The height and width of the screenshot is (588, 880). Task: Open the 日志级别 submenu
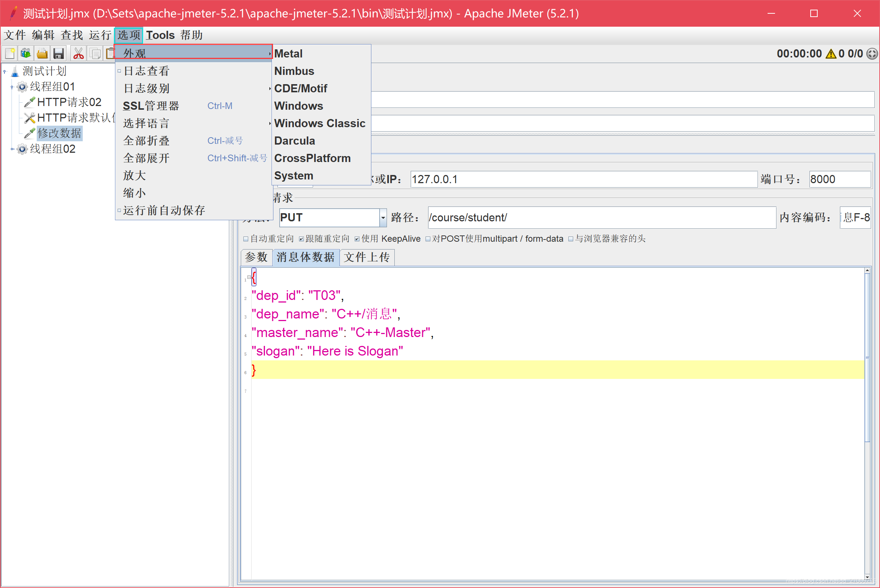point(194,89)
